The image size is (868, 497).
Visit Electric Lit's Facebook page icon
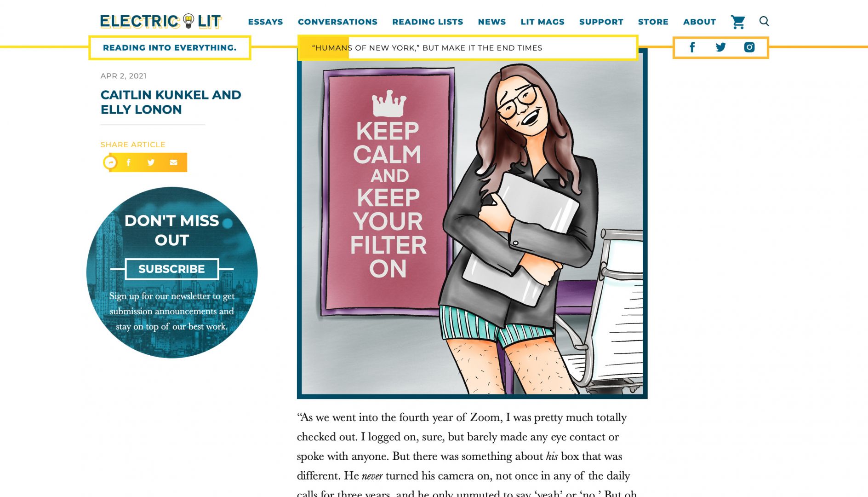pos(692,47)
